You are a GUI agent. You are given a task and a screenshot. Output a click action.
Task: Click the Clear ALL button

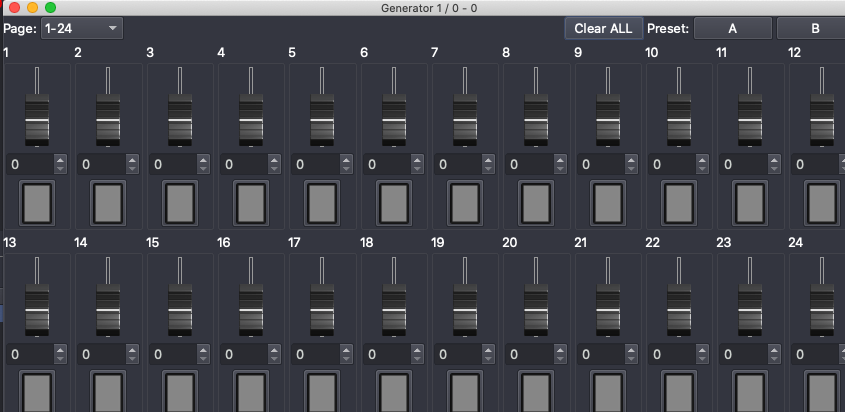604,29
